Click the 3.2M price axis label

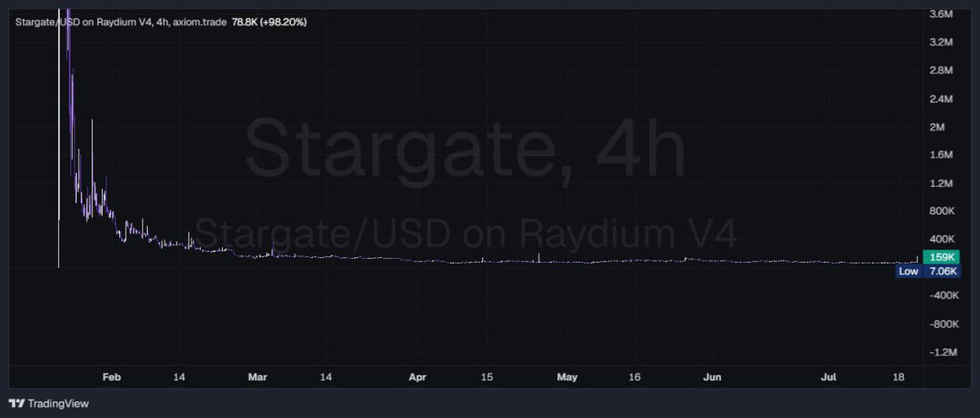pos(942,42)
